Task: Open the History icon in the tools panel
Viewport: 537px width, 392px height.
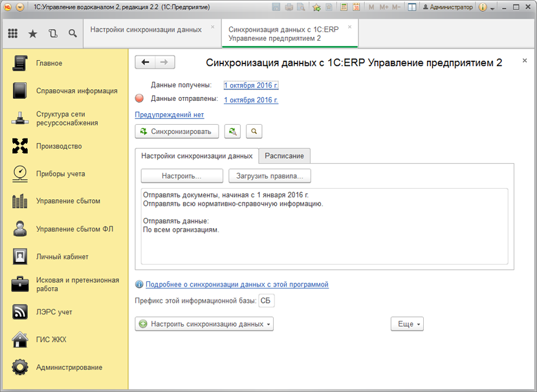Action: (x=53, y=34)
